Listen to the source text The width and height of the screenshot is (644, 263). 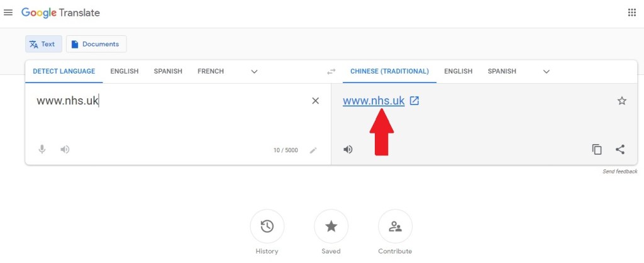pyautogui.click(x=65, y=150)
